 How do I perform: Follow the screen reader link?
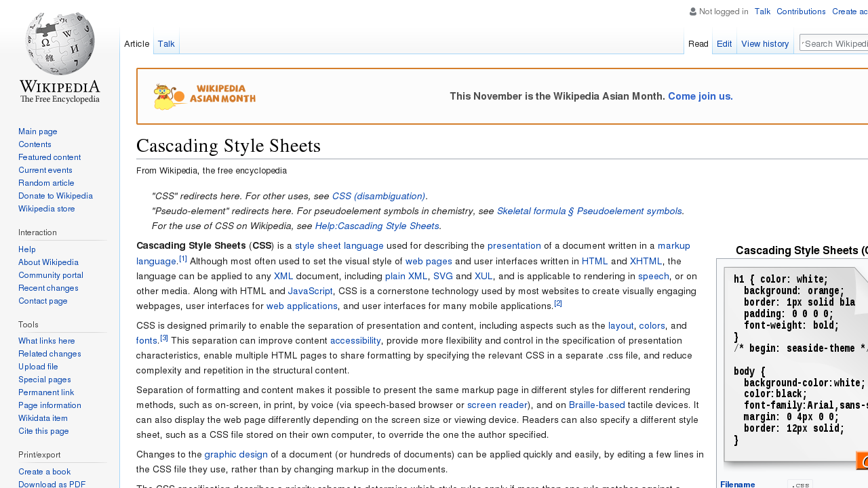point(497,405)
